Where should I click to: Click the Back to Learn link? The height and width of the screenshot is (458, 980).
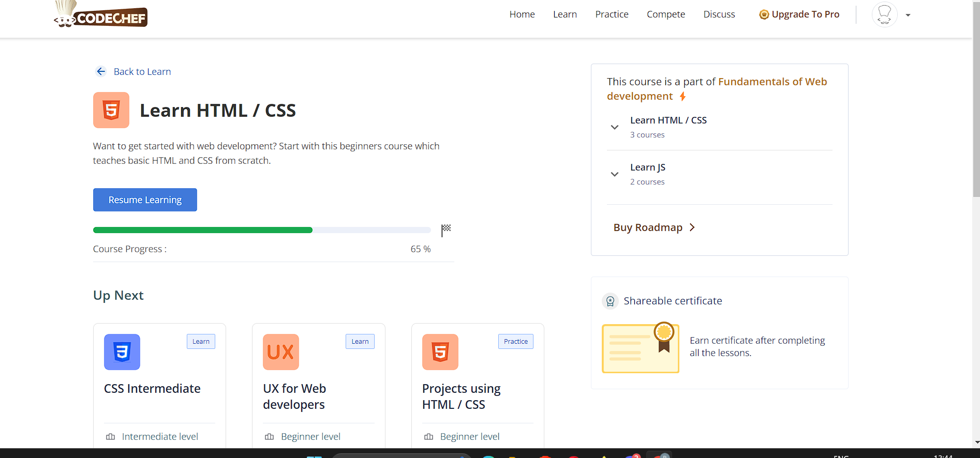[x=142, y=71]
